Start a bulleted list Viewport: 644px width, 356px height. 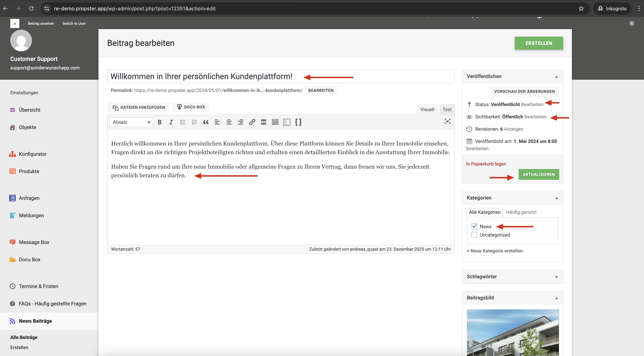(183, 122)
